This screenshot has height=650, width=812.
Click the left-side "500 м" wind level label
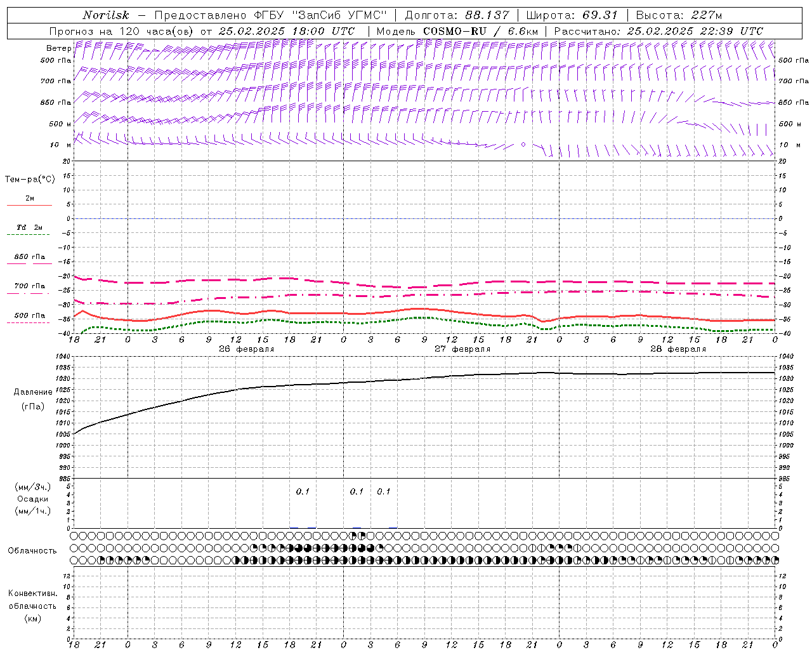pyautogui.click(x=60, y=124)
